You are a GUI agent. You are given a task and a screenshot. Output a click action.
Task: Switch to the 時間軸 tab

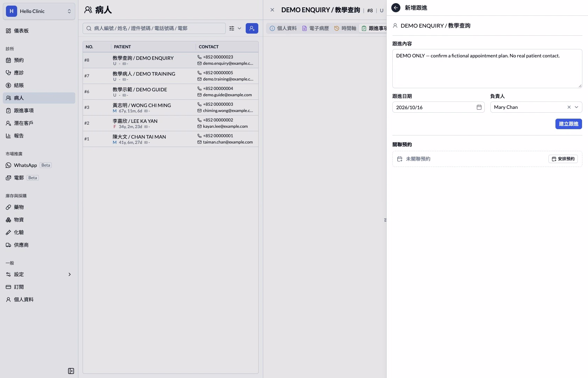coord(345,28)
